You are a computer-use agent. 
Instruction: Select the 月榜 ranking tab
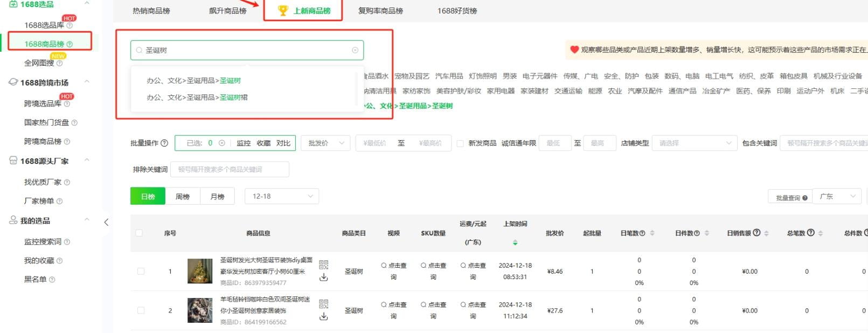click(217, 197)
